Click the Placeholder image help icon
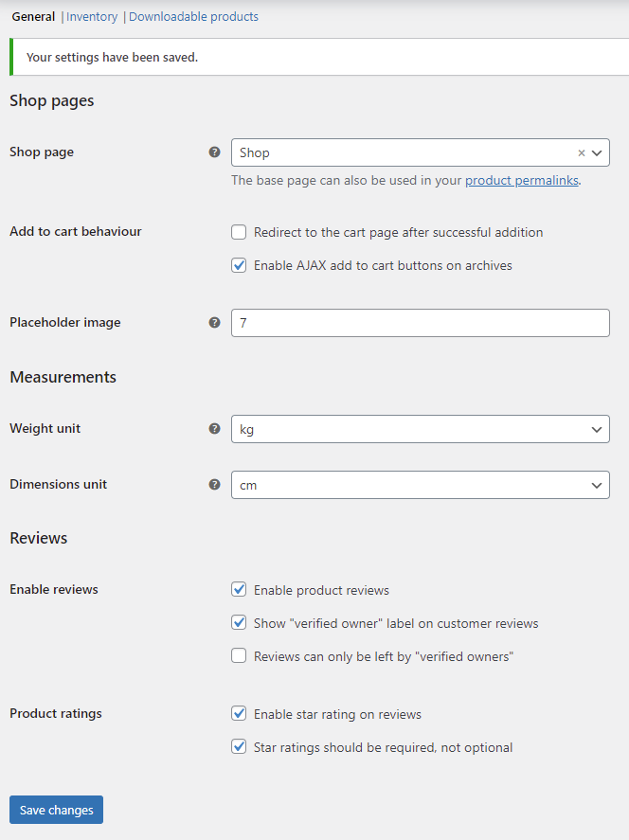 [214, 323]
